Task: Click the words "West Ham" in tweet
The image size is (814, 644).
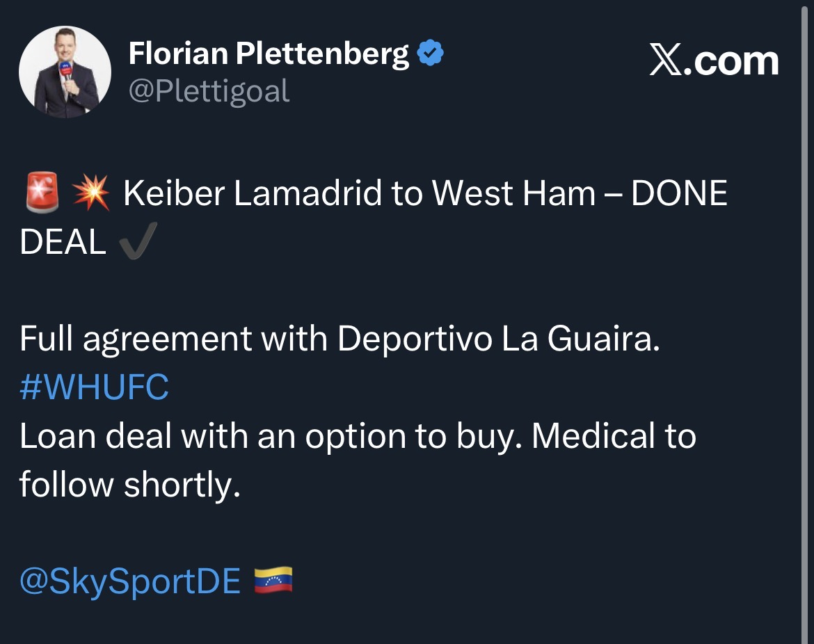Action: pos(513,195)
